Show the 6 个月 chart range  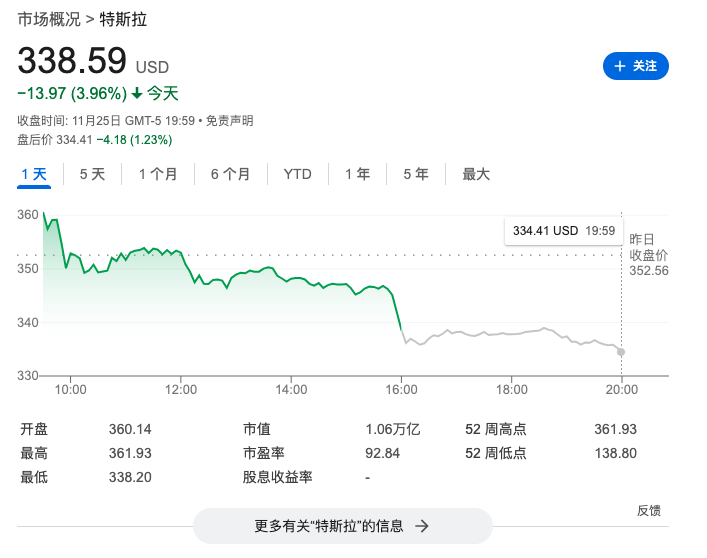point(230,174)
